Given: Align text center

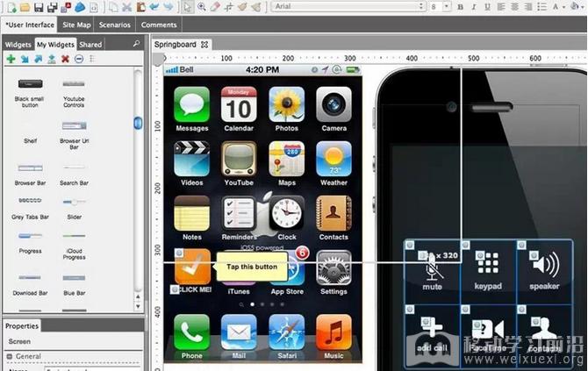Looking at the screenshot, I should click(x=515, y=7).
